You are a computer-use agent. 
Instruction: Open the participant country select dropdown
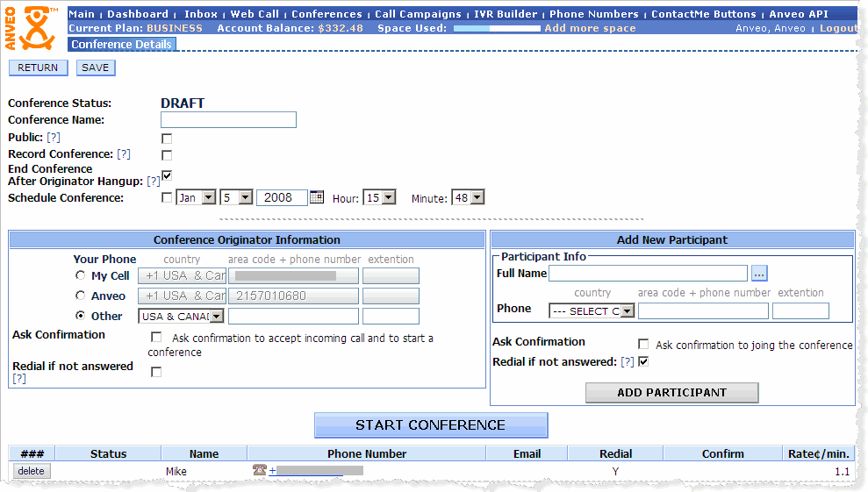coord(591,311)
